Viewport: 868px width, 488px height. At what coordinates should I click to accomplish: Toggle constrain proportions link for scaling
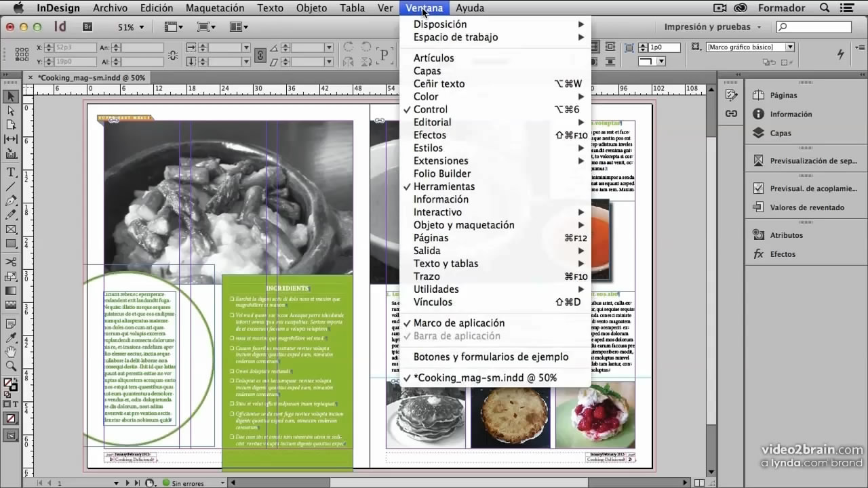(x=260, y=55)
